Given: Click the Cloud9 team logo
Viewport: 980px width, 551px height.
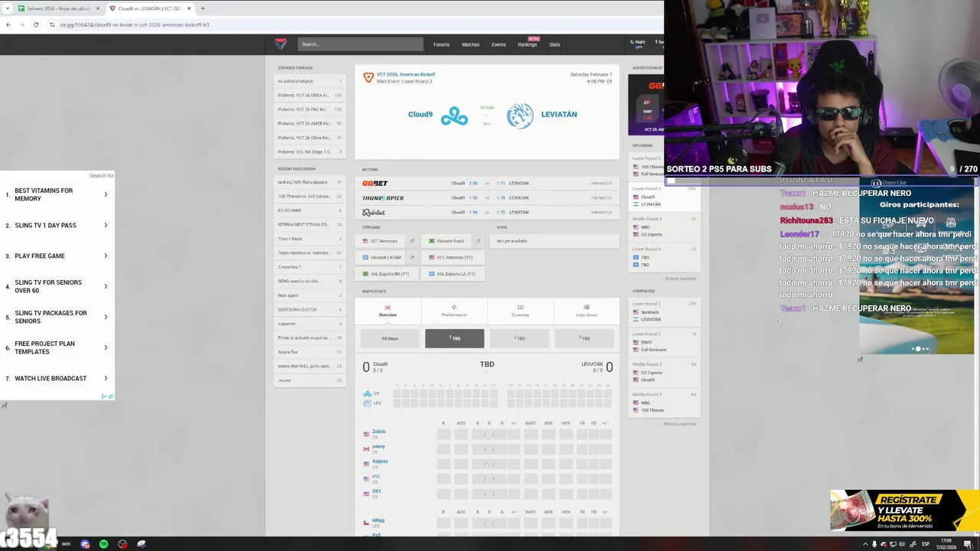Looking at the screenshot, I should point(454,116).
